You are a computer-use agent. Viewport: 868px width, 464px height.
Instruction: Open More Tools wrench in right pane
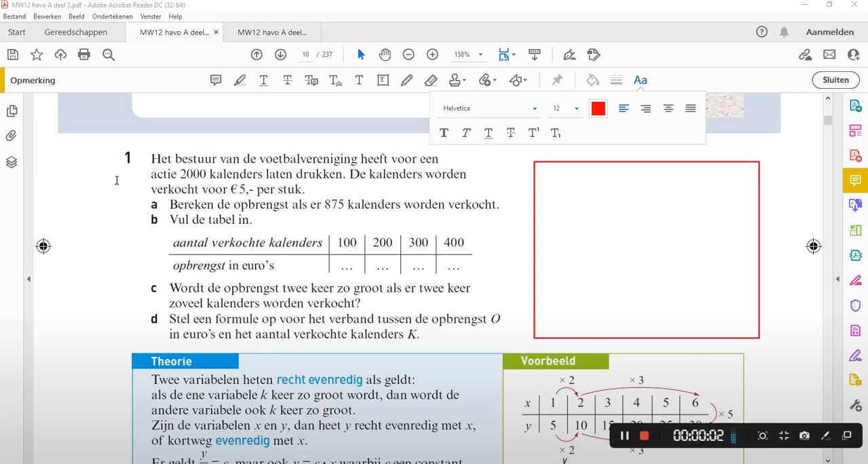tap(855, 406)
